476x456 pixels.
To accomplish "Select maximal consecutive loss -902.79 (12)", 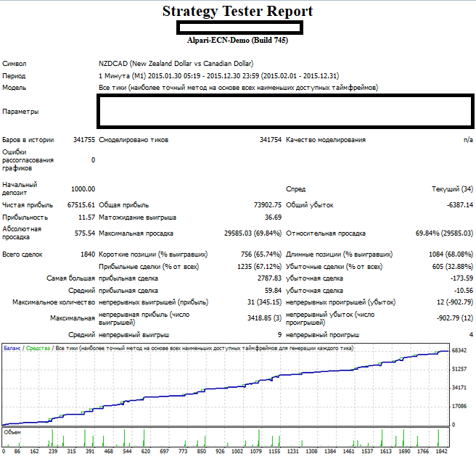I will click(x=455, y=318).
